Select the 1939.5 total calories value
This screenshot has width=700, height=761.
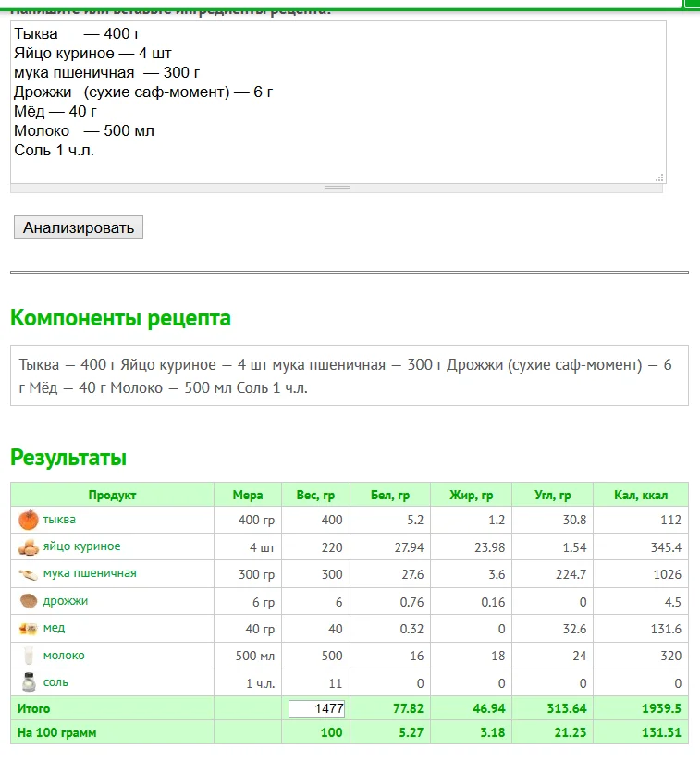[x=661, y=708]
